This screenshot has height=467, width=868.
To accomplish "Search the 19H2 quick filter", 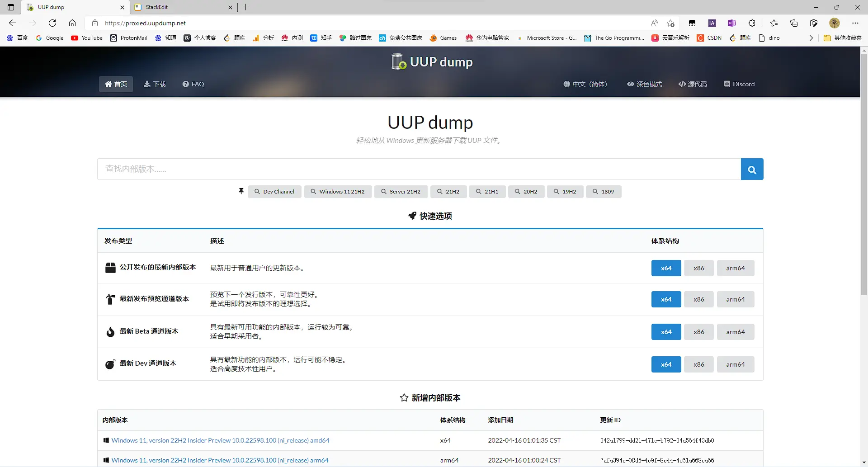I will pos(565,192).
